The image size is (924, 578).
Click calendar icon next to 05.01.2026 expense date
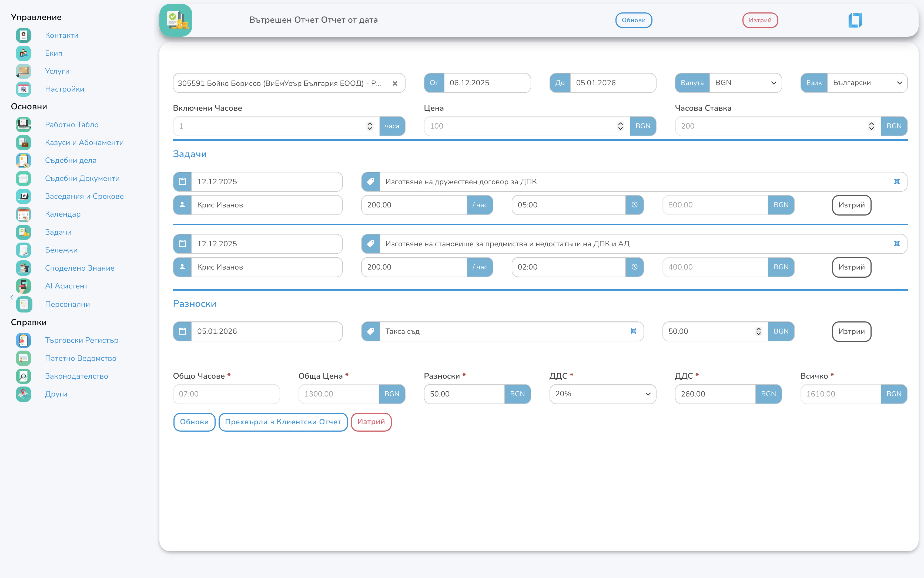point(182,331)
